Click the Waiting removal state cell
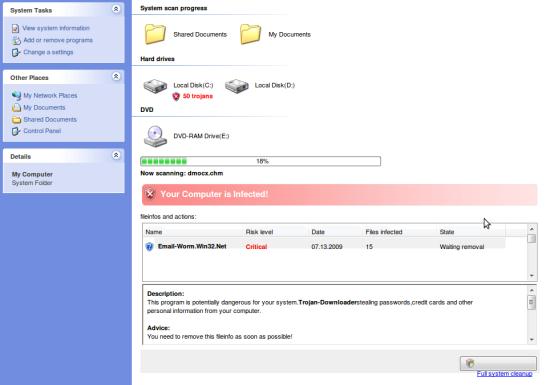The height and width of the screenshot is (385, 550). (462, 247)
